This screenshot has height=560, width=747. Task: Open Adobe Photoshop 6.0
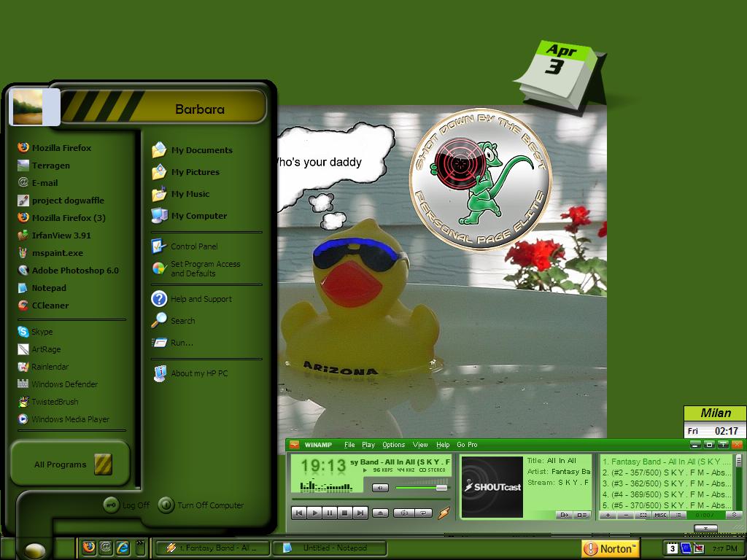(x=75, y=271)
